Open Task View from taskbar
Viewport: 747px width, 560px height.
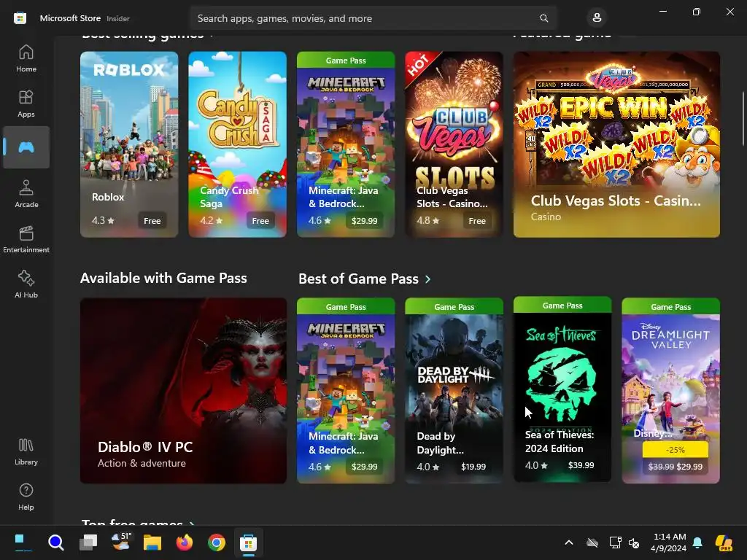pyautogui.click(x=88, y=542)
